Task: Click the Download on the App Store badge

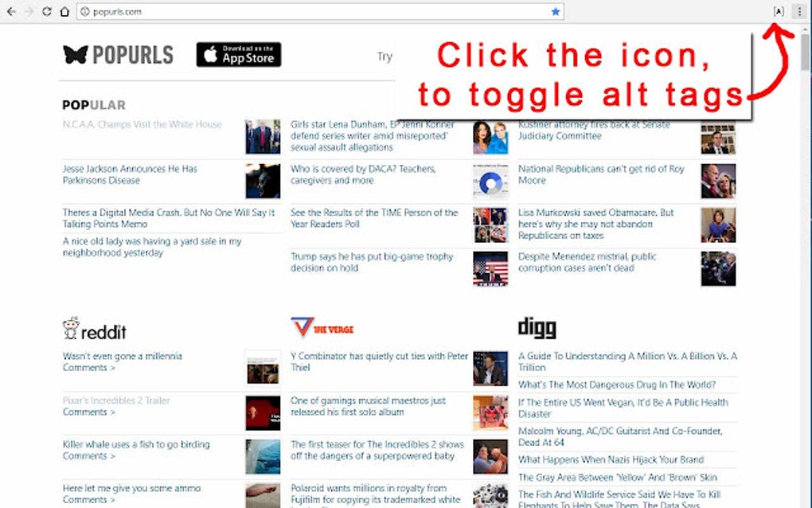Action: coord(238,55)
